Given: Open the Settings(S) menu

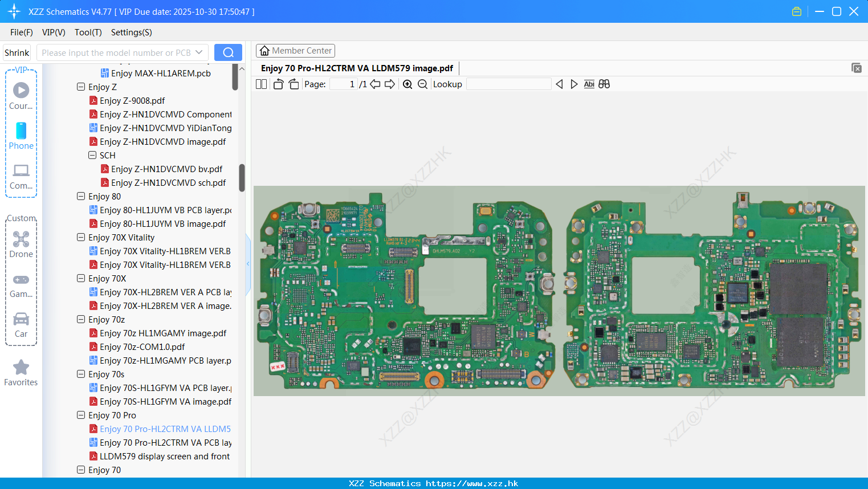Looking at the screenshot, I should (x=132, y=32).
